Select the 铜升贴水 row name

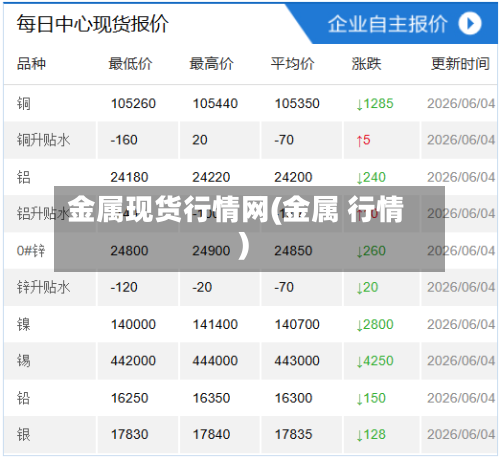[x=43, y=140]
